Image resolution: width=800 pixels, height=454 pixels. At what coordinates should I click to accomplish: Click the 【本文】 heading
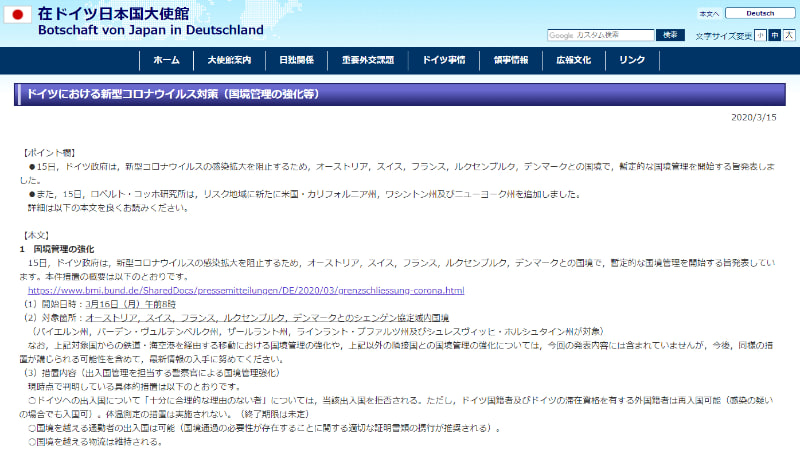pos(36,235)
